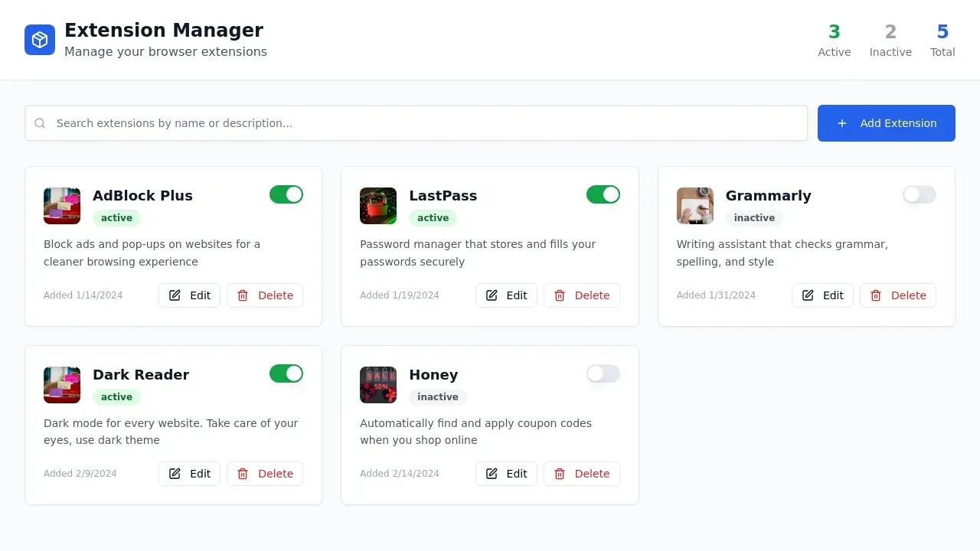This screenshot has height=551, width=980.
Task: Click the pencil icon on Grammarly's Edit button
Action: point(808,295)
